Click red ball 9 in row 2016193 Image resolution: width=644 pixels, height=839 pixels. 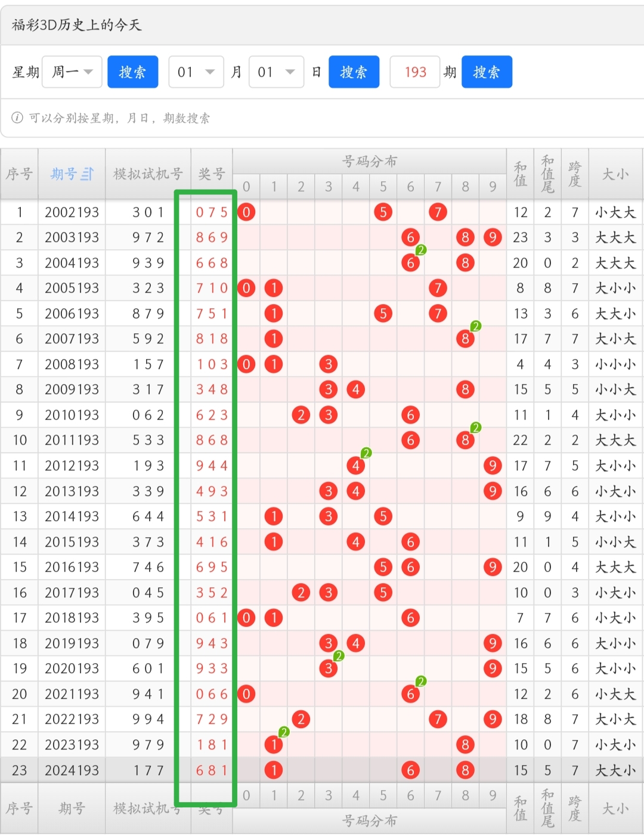[493, 567]
